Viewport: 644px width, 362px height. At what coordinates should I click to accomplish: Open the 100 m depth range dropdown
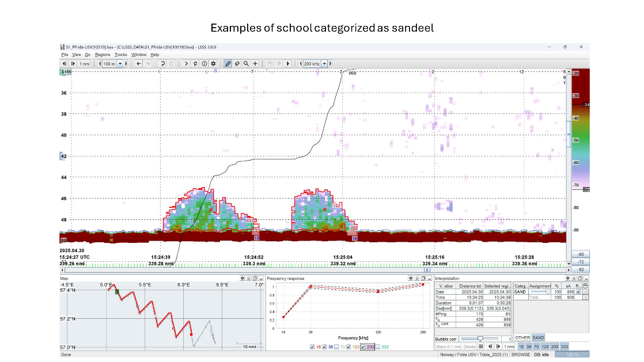[x=120, y=63]
